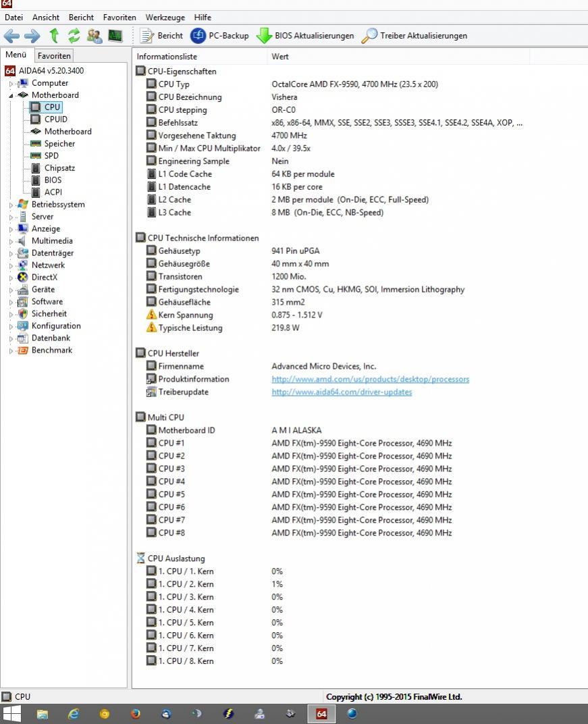
Task: Expand the Datenträger tree node
Action: [11, 253]
